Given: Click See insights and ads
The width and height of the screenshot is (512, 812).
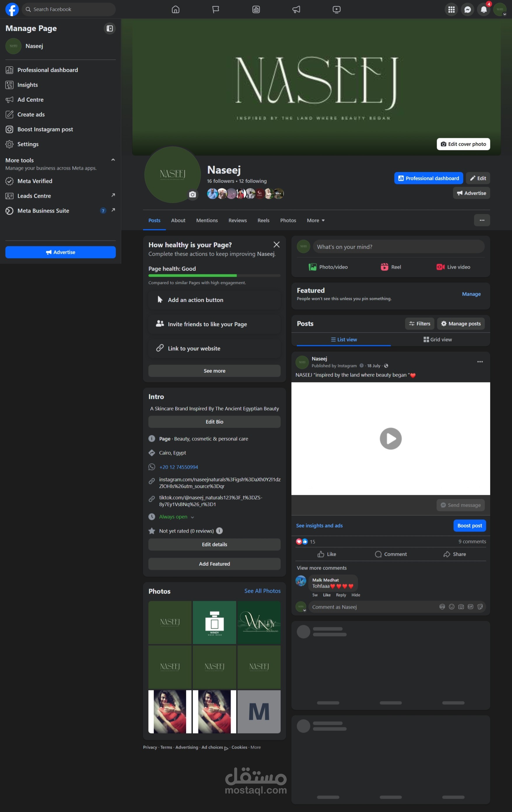Looking at the screenshot, I should point(319,525).
